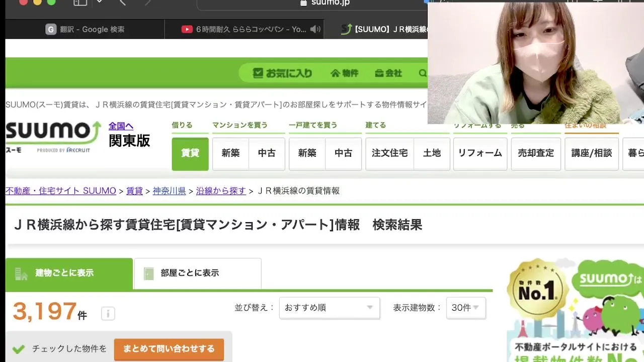Toggle Safari sidebar button
This screenshot has height=362, width=644.
(80, 3)
